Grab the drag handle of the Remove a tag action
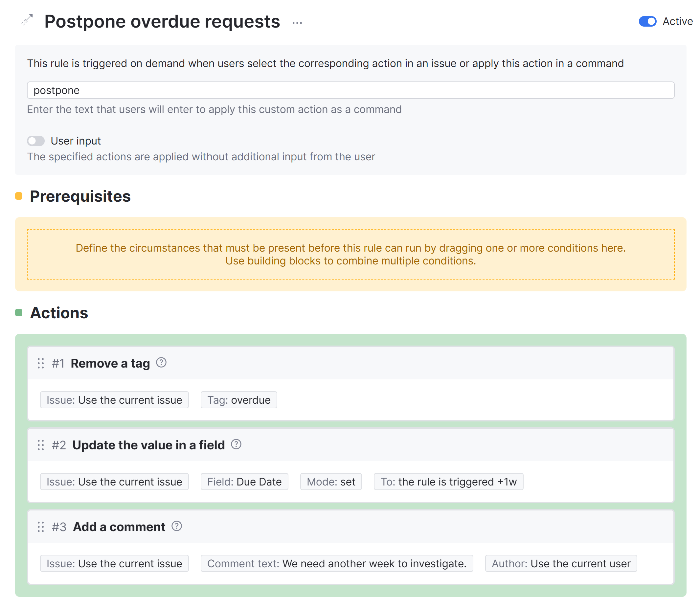The image size is (700, 609). (40, 363)
